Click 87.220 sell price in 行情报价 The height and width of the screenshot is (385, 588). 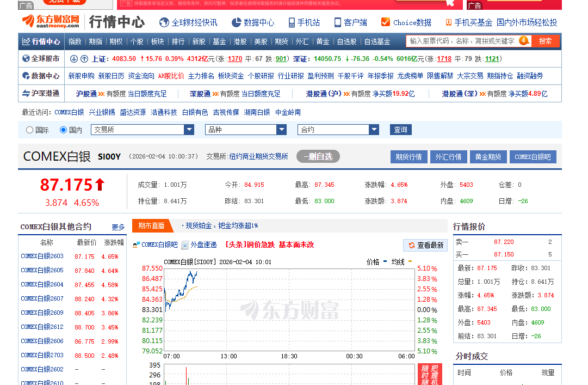click(x=504, y=242)
